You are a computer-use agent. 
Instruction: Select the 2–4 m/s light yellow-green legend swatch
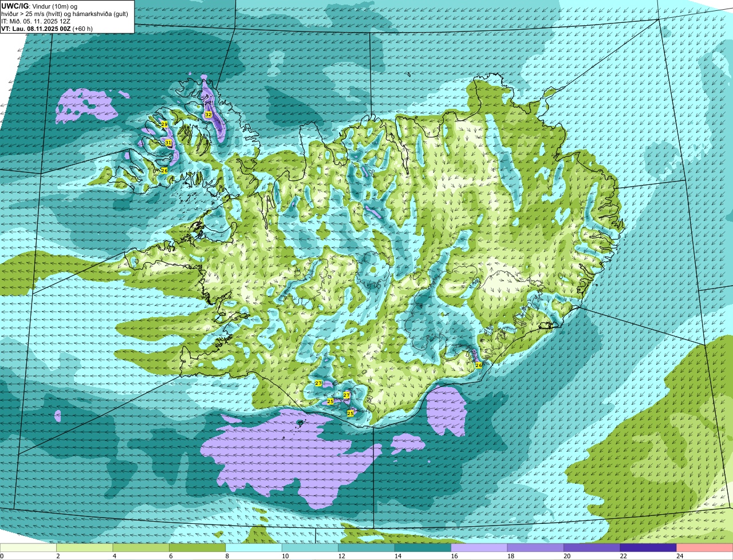click(x=85, y=547)
